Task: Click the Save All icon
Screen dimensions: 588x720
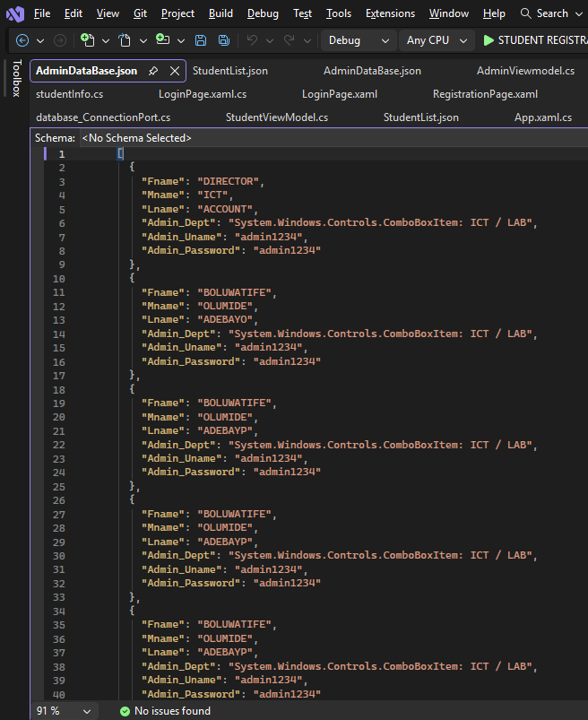Action: click(x=222, y=40)
